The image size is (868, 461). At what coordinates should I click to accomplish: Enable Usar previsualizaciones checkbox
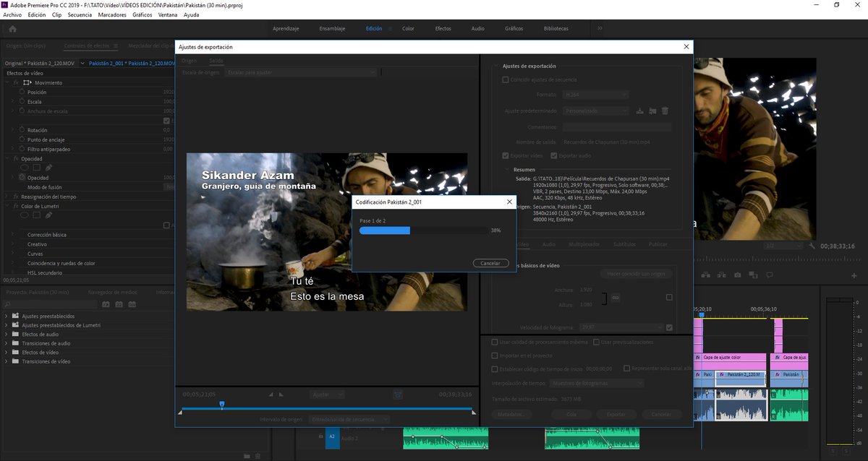pos(596,342)
